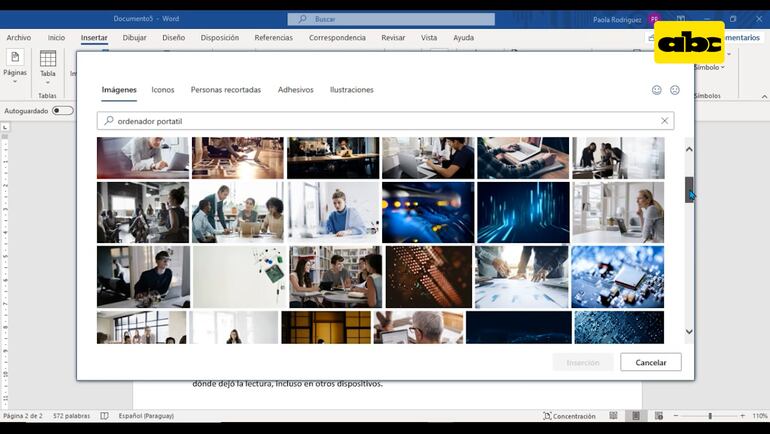
Task: Open the Referencias ribbon tab
Action: [x=273, y=38]
